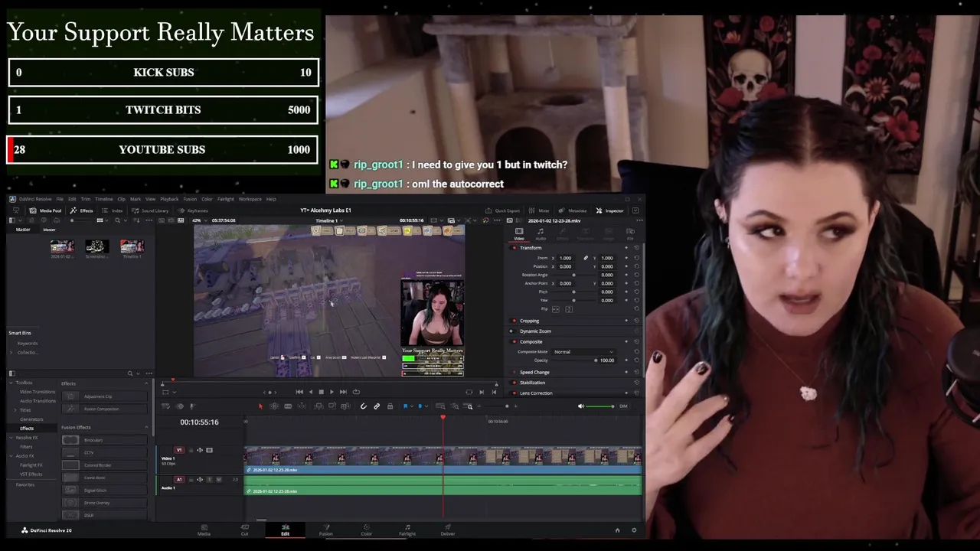Viewport: 980px width, 551px height.
Task: Open Project Settings gear icon
Action: click(x=633, y=530)
